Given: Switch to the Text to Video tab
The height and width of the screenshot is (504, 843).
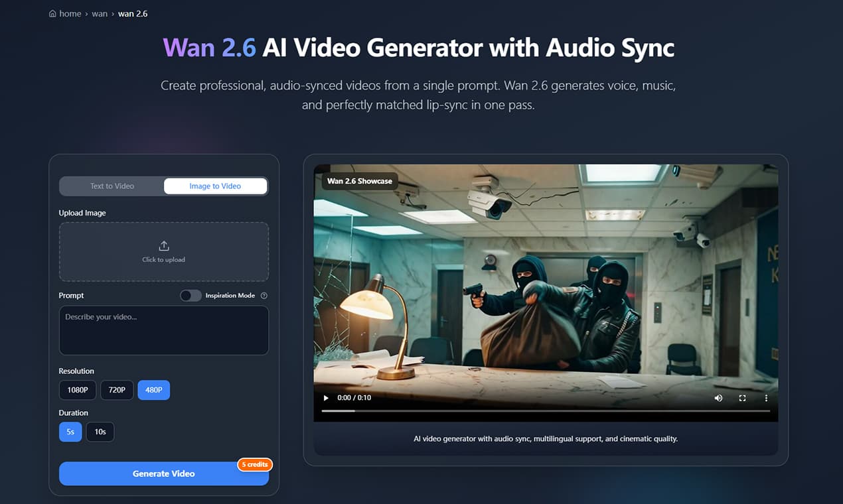Looking at the screenshot, I should pyautogui.click(x=111, y=186).
